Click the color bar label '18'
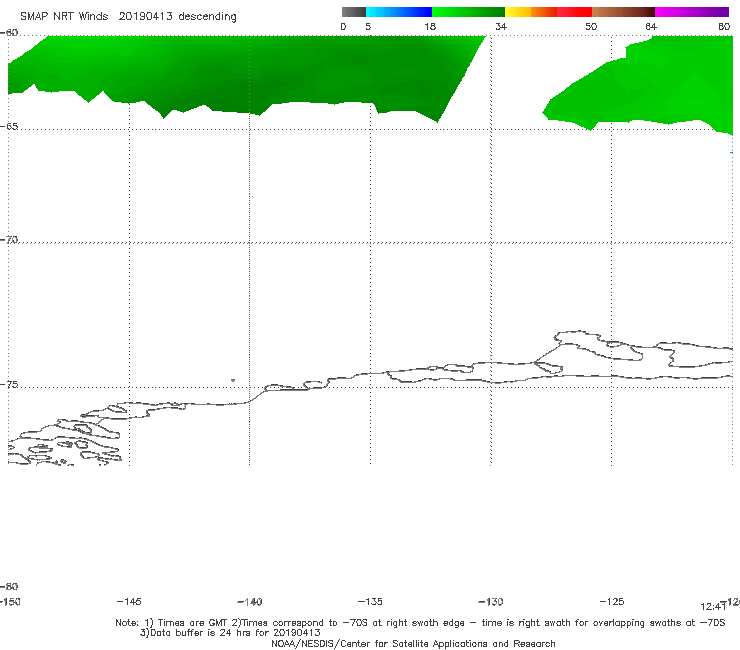The image size is (740, 650). coord(430,27)
